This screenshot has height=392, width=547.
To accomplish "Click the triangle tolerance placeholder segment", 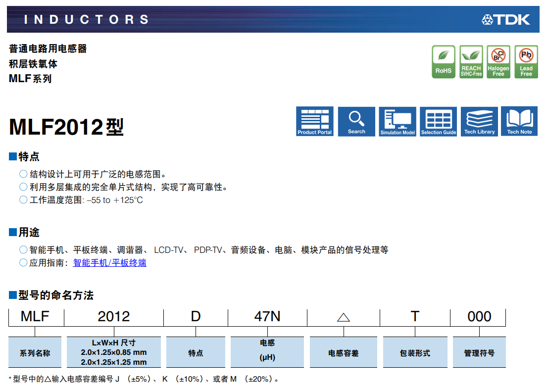I will 344,317.
